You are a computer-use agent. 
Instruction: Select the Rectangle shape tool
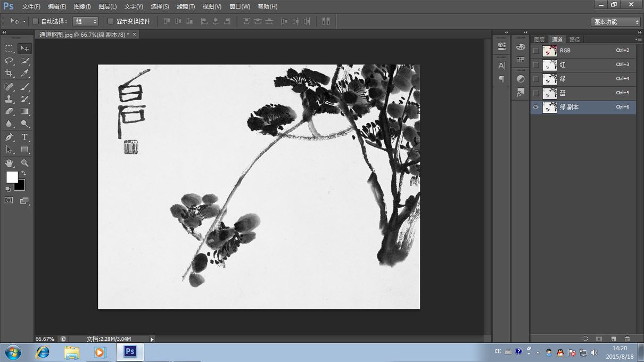tap(24, 150)
